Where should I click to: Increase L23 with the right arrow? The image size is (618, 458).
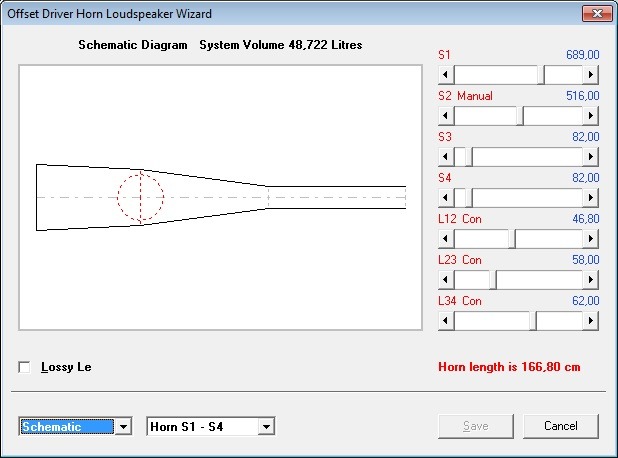click(590, 279)
